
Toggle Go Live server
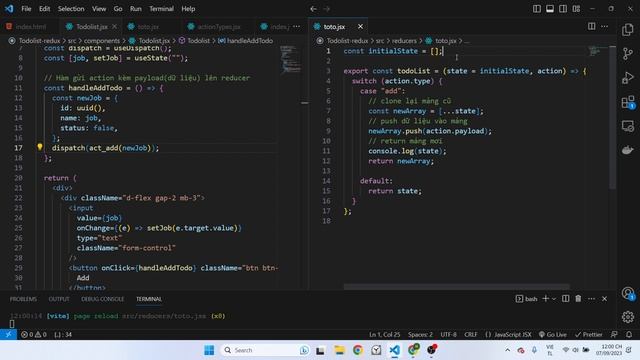coord(553,334)
